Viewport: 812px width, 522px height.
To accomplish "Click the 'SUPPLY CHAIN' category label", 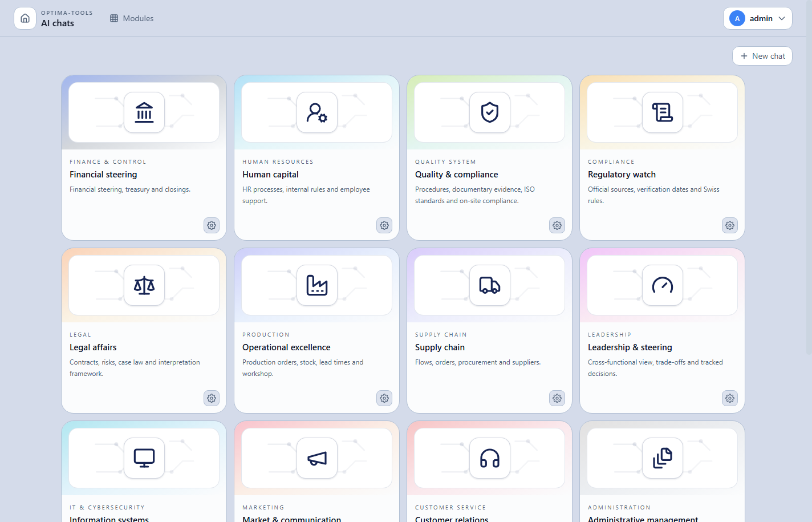I will [441, 335].
